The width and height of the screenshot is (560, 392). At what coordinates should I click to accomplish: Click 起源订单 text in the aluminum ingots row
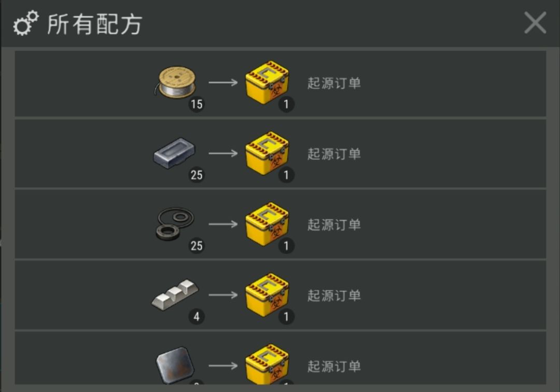click(x=334, y=295)
